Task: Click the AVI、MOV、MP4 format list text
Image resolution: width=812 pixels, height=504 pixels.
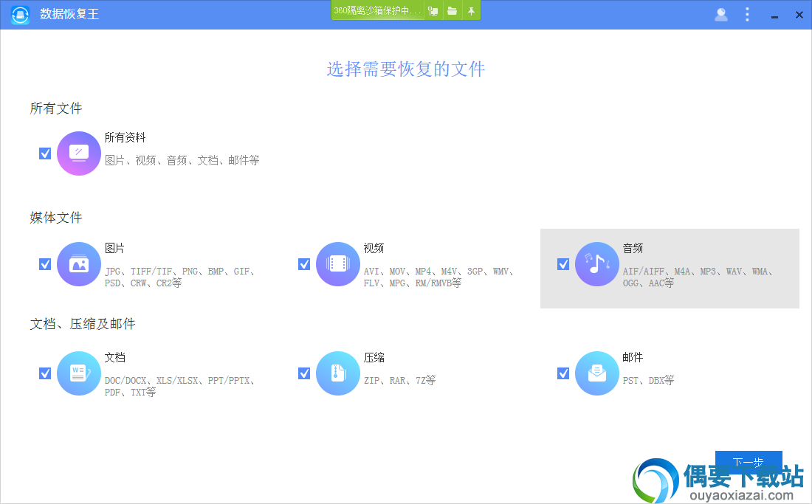Action: (438, 277)
